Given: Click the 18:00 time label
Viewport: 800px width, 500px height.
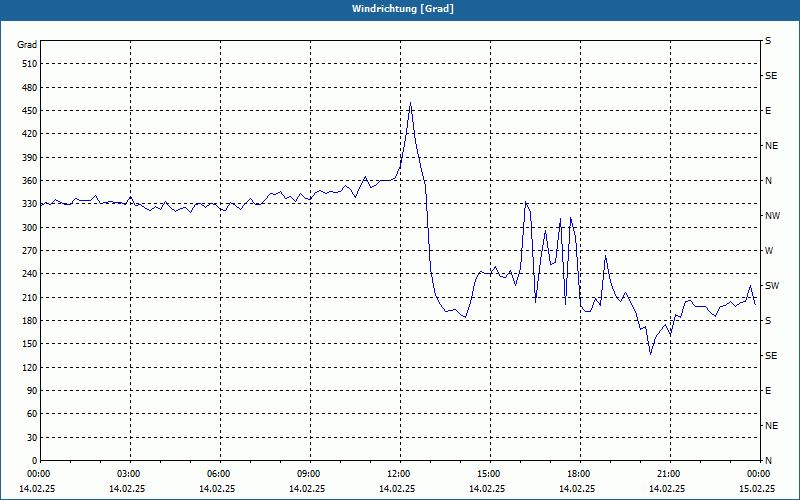Looking at the screenshot, I should tap(580, 474).
